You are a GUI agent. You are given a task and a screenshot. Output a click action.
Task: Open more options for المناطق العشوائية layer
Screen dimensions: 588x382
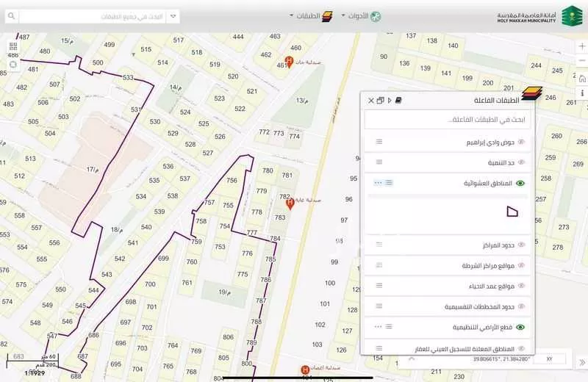point(378,183)
